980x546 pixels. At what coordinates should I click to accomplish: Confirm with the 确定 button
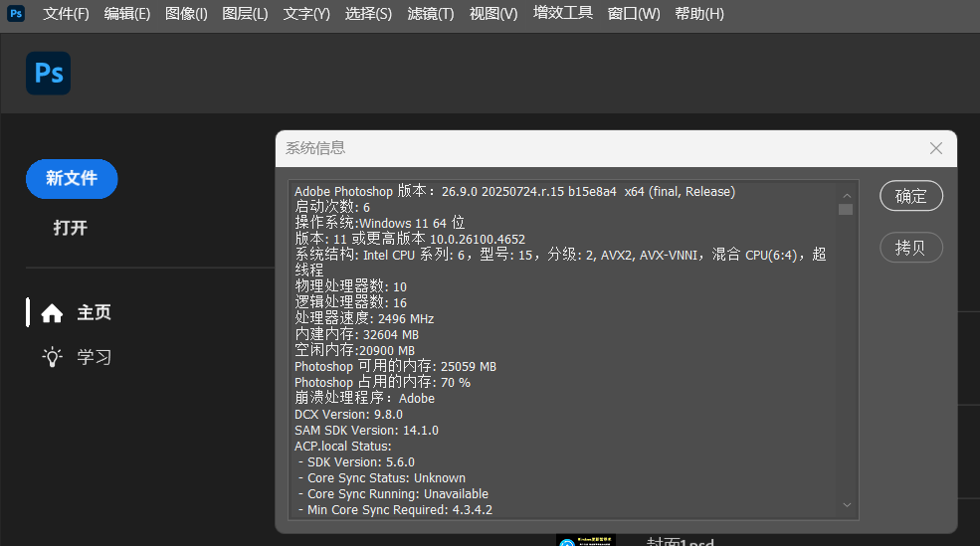(x=910, y=196)
